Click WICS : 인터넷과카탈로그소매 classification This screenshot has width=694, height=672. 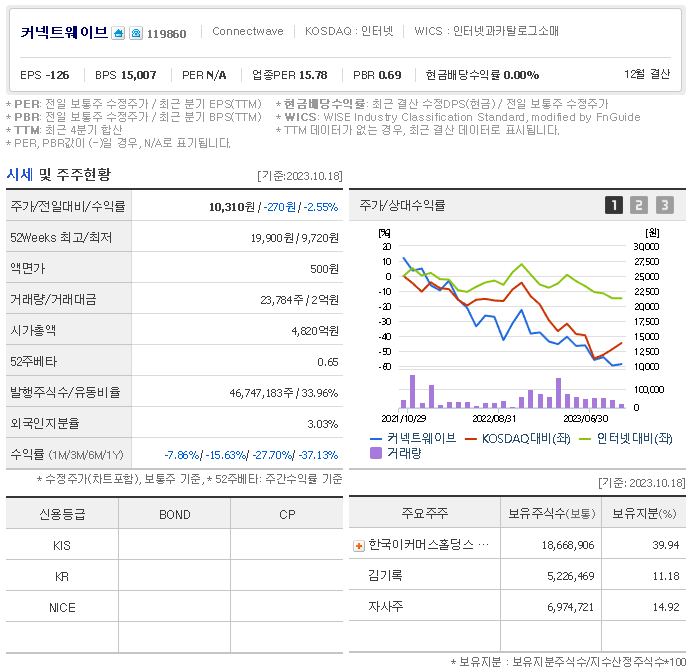click(486, 31)
